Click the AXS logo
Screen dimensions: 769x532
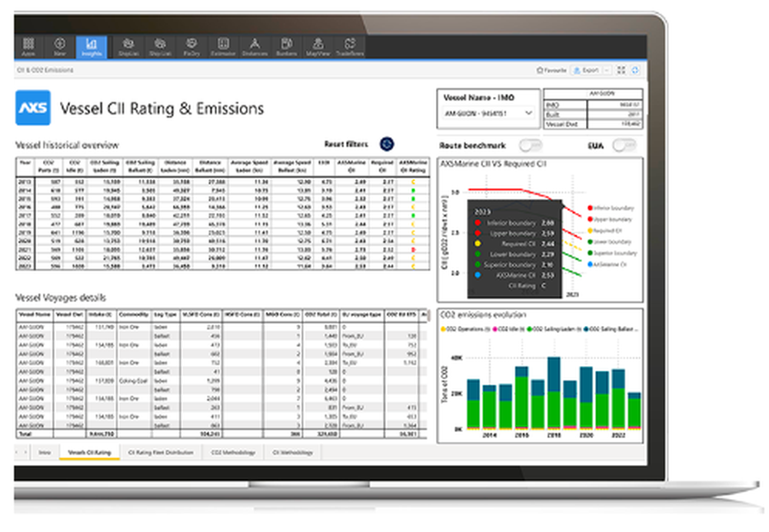point(33,108)
